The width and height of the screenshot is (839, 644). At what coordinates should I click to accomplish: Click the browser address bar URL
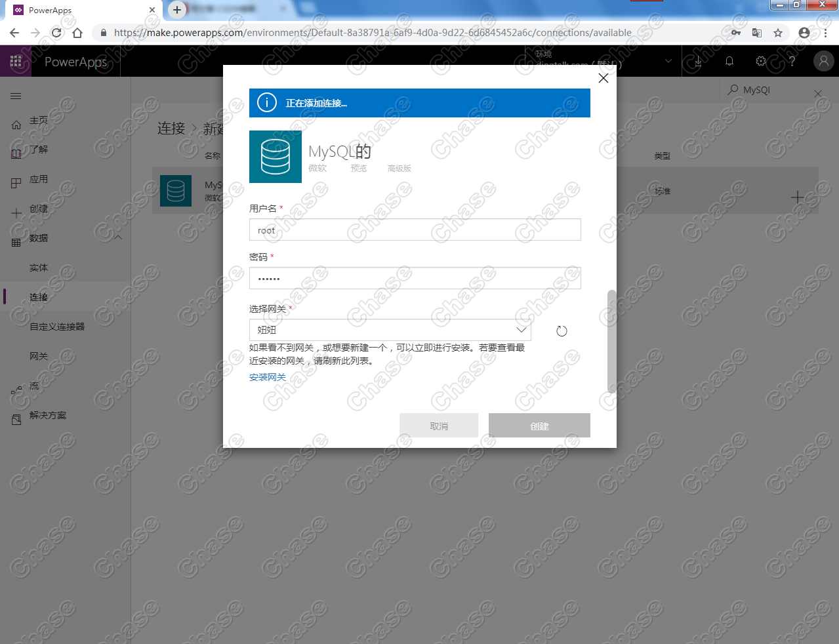(x=373, y=33)
